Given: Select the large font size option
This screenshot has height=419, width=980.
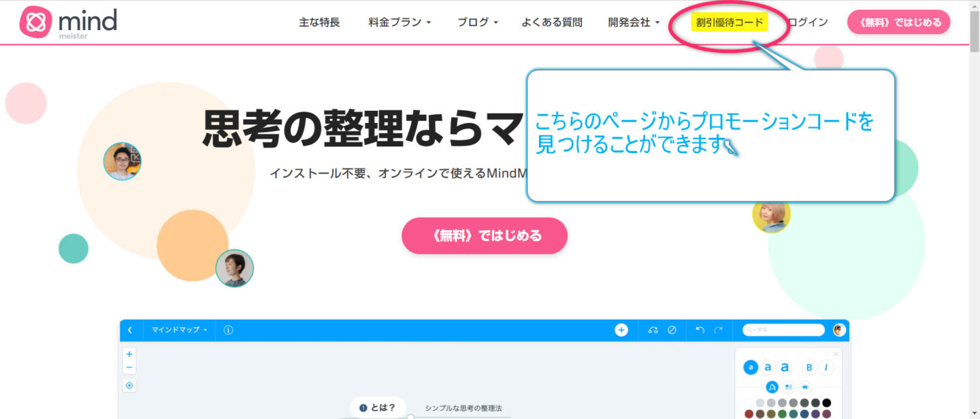Looking at the screenshot, I should tap(785, 367).
